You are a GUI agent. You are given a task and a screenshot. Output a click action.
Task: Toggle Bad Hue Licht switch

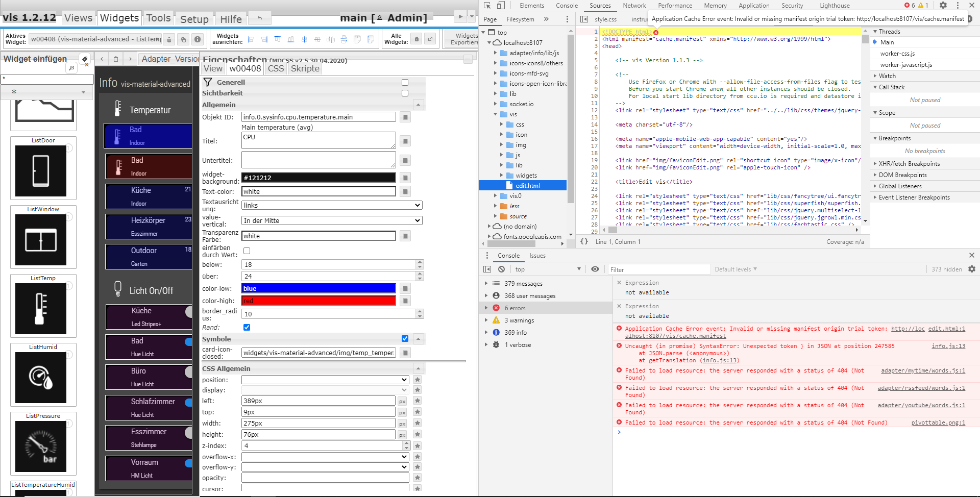[188, 341]
